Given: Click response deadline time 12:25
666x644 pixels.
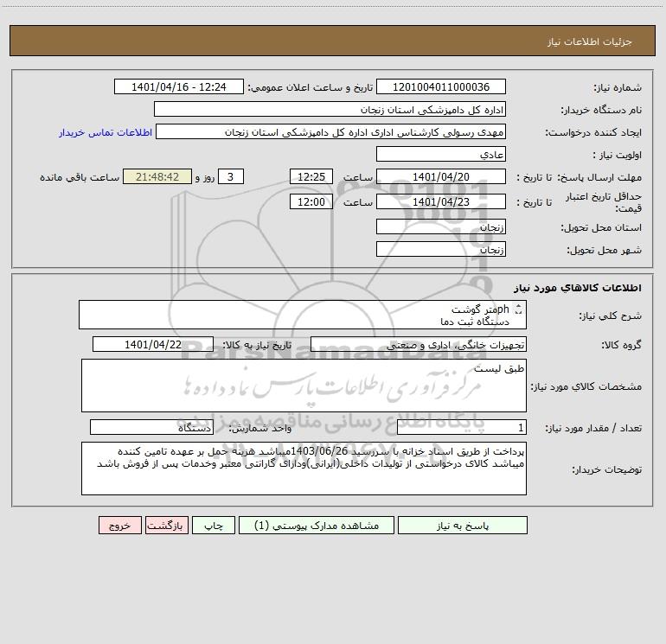Looking at the screenshot, I should pyautogui.click(x=311, y=176).
